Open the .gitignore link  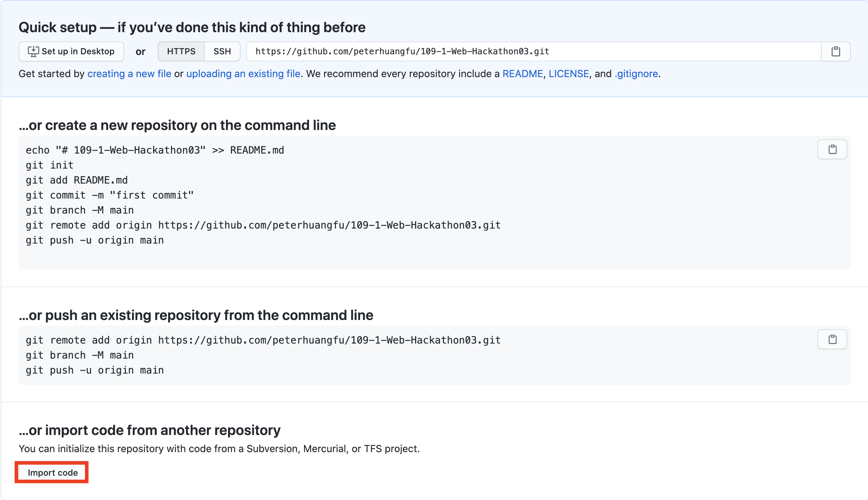pos(636,74)
